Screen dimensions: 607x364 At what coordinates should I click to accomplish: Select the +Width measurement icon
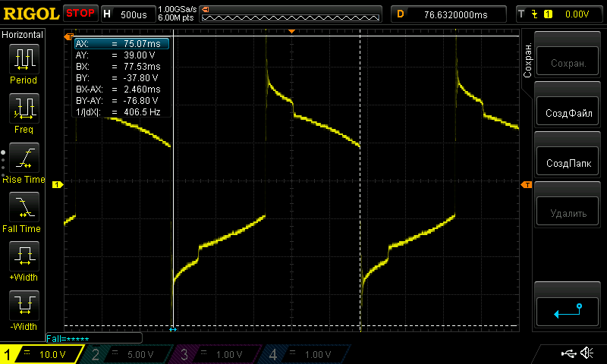pos(24,256)
